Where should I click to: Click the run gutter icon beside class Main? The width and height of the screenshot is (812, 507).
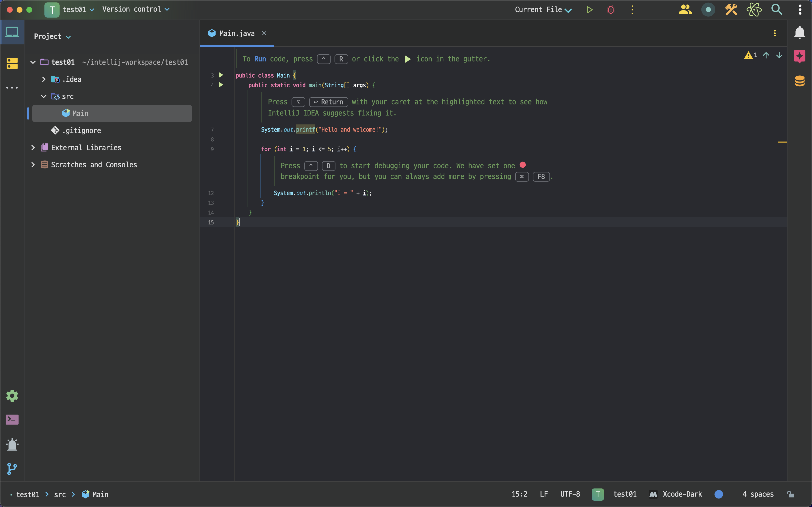pos(221,75)
